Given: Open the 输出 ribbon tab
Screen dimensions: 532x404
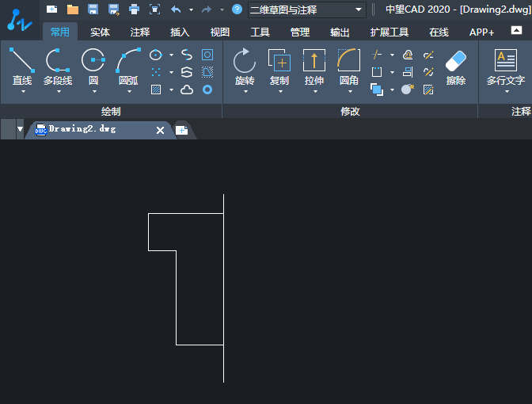Looking at the screenshot, I should pos(340,32).
